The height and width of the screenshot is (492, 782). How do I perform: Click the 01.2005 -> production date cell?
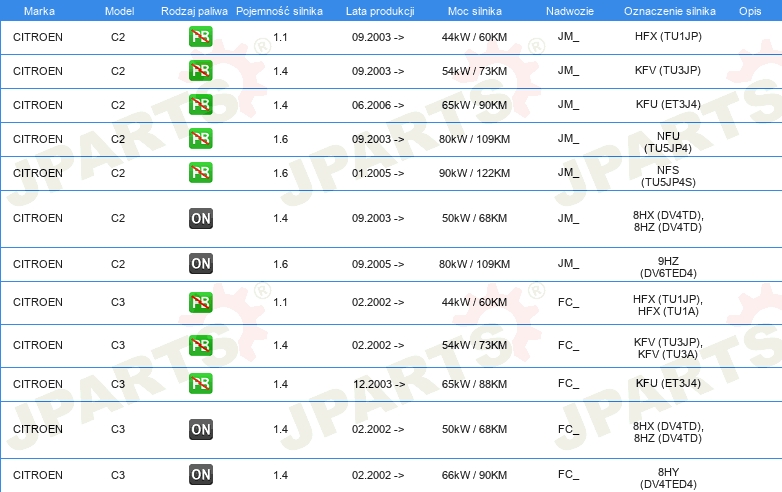coord(378,173)
